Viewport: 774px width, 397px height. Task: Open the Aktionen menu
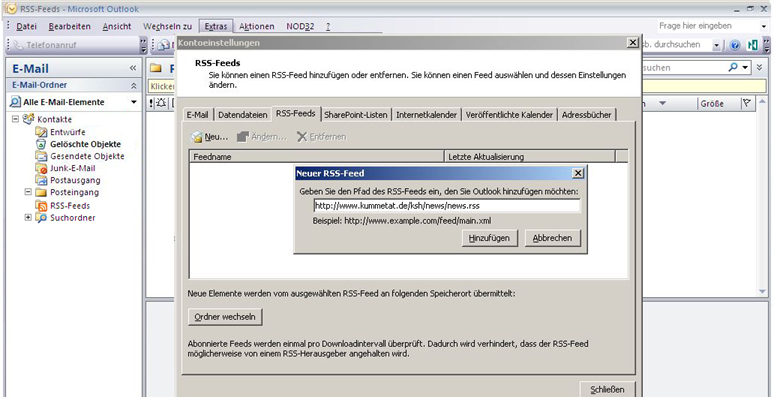257,27
